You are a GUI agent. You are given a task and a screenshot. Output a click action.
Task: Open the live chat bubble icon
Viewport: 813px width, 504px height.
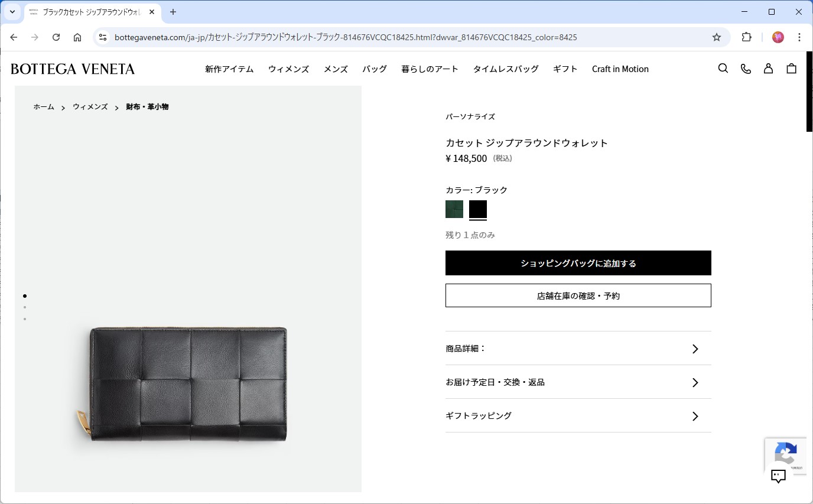778,476
